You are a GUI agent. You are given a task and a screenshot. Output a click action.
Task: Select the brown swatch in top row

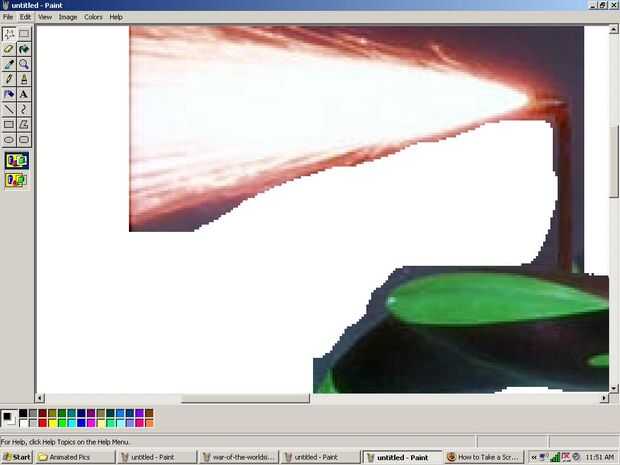(x=149, y=413)
